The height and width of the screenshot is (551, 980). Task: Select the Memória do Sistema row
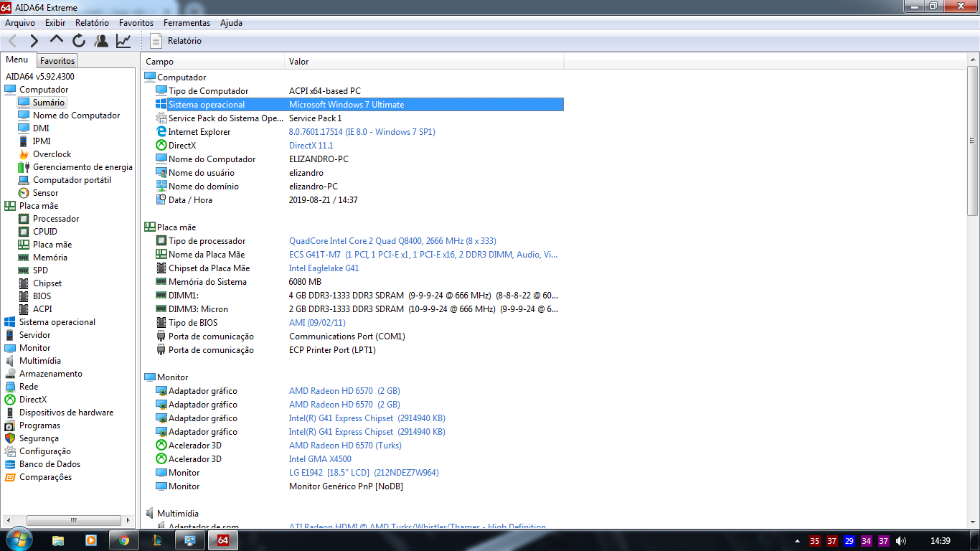359,282
